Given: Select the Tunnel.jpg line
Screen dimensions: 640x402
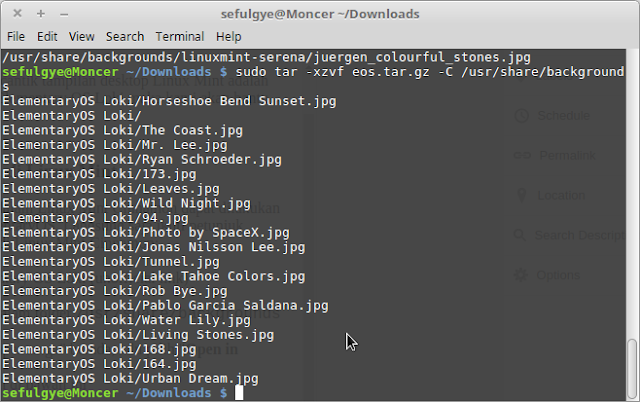Looking at the screenshot, I should [111, 262].
